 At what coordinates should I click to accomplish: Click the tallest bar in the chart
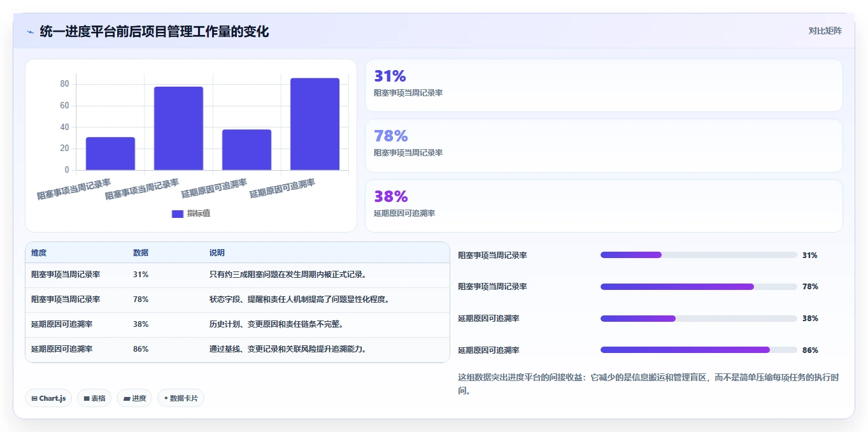click(315, 124)
